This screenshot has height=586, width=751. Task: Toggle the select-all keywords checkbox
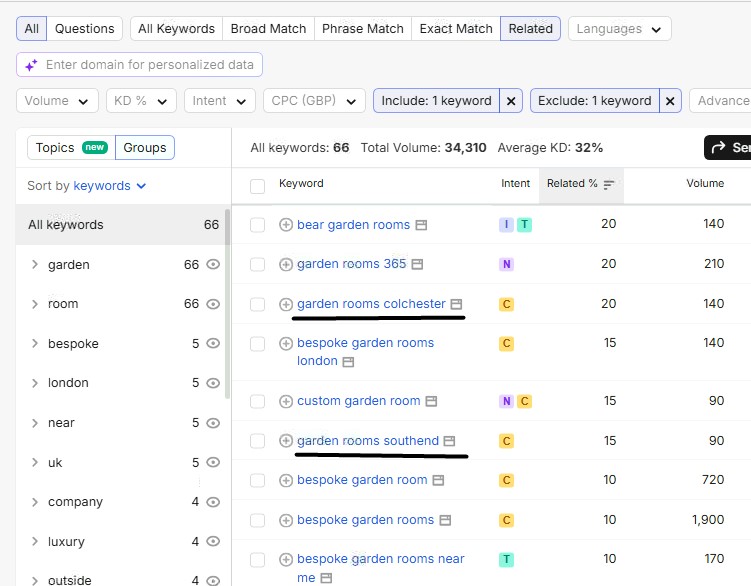pos(258,186)
